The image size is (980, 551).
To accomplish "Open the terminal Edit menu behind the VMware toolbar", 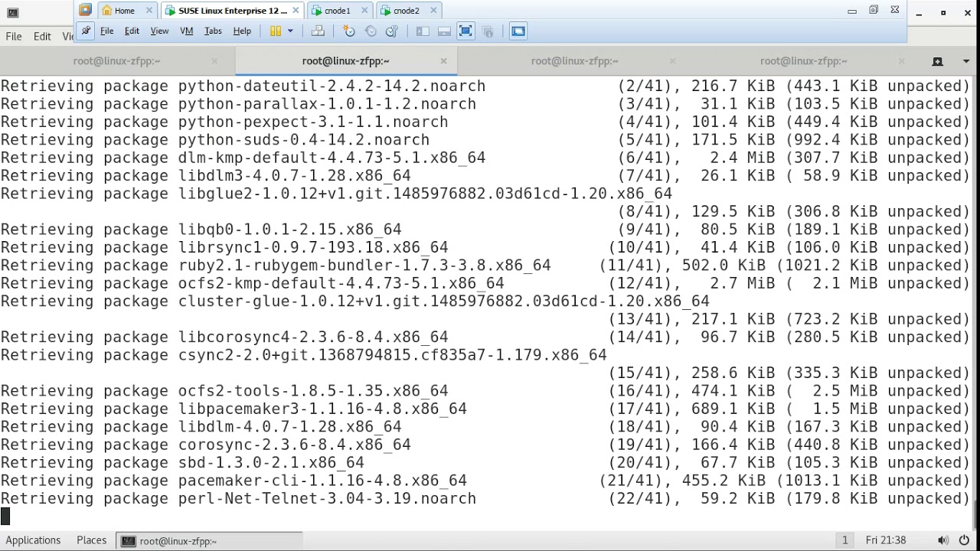I will (42, 36).
